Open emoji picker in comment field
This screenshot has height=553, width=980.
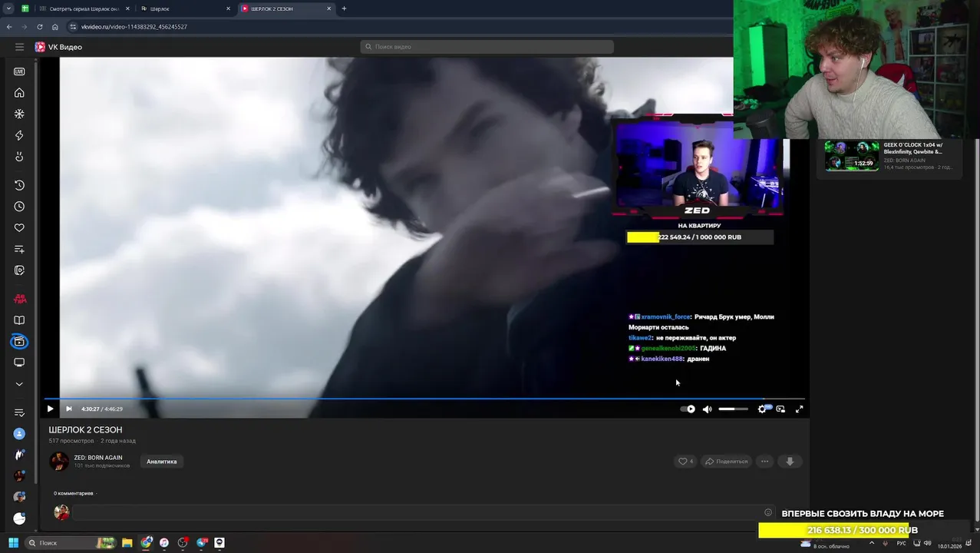tap(768, 512)
